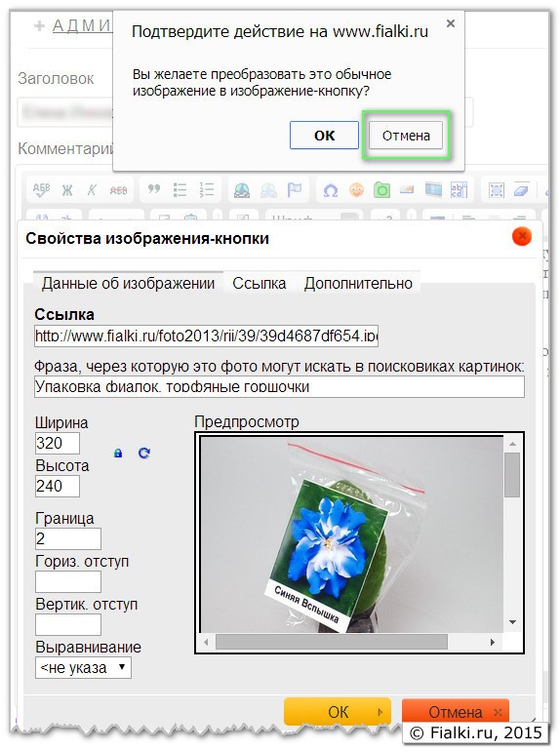Reset image size with the circular arrow icon

(x=144, y=453)
